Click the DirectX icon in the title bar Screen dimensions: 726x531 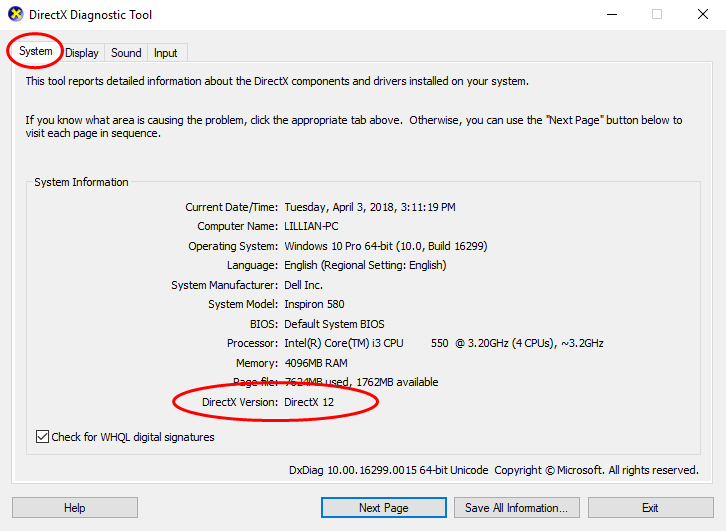16,15
